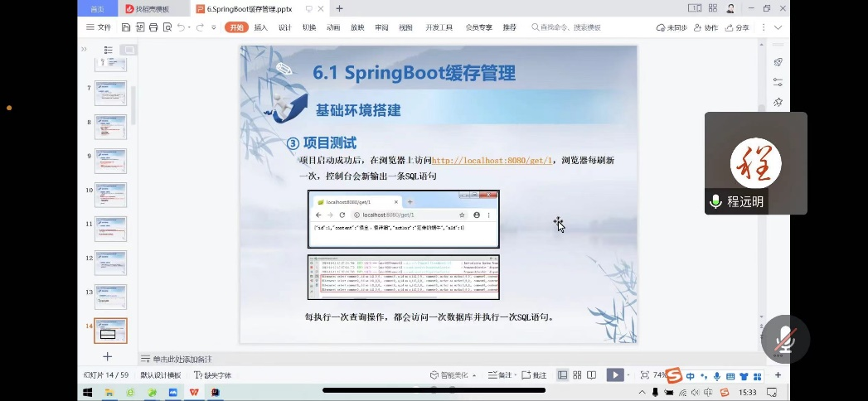The width and height of the screenshot is (868, 401).
Task: Open the Share (分享) option
Action: [x=736, y=27]
